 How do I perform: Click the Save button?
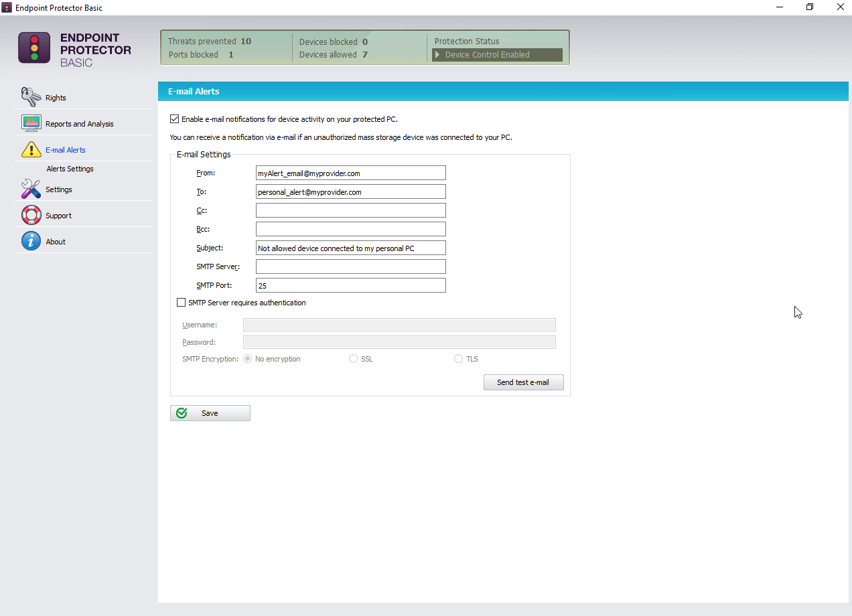tap(210, 413)
